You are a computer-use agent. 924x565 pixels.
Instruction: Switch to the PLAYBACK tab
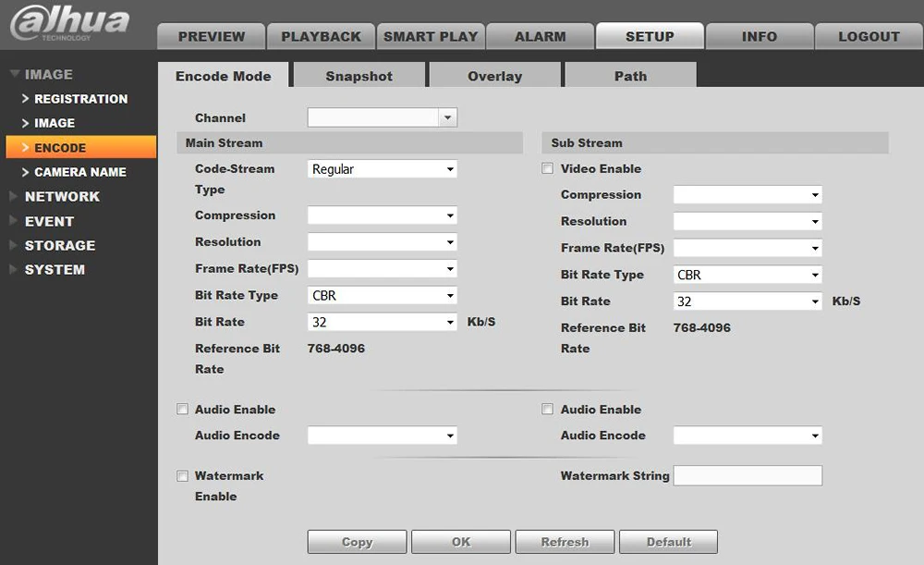(x=321, y=37)
